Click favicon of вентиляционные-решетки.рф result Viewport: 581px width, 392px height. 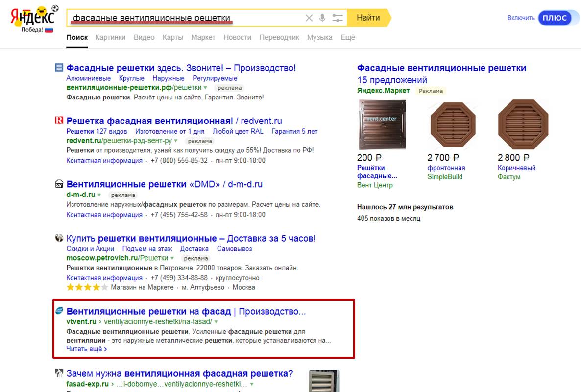pos(59,68)
